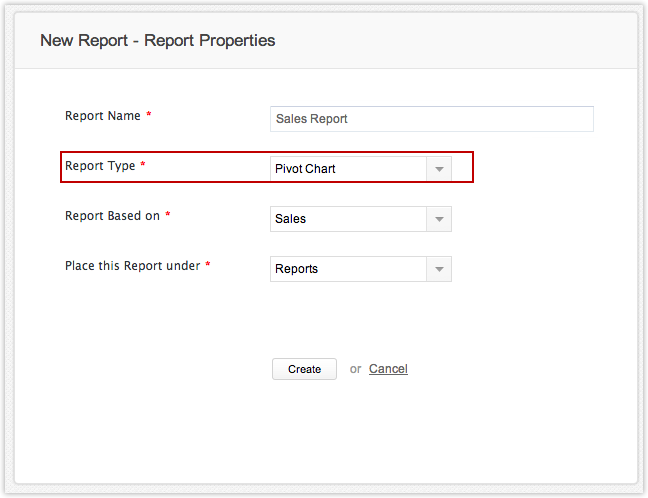This screenshot has width=648, height=498.
Task: Click the Report Name label
Action: 102,116
